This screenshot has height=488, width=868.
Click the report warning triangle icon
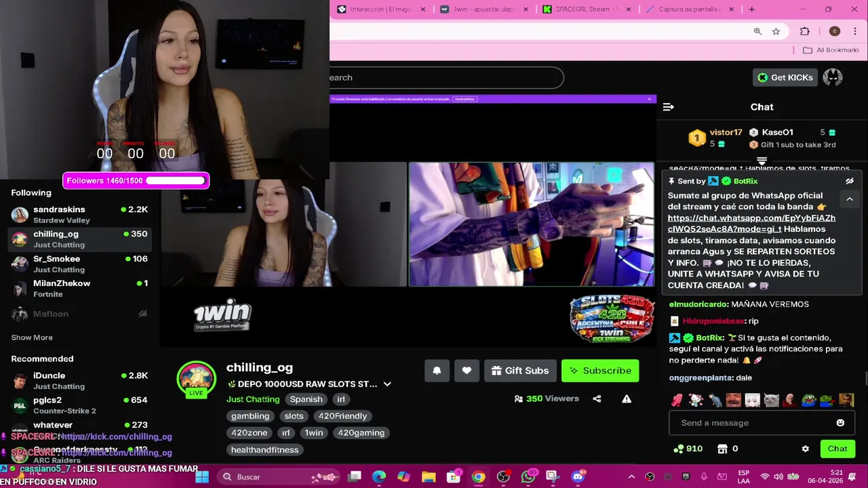pos(627,399)
